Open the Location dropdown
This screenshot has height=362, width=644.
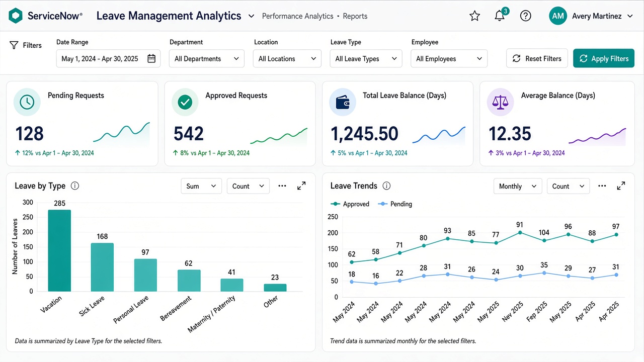[287, 58]
